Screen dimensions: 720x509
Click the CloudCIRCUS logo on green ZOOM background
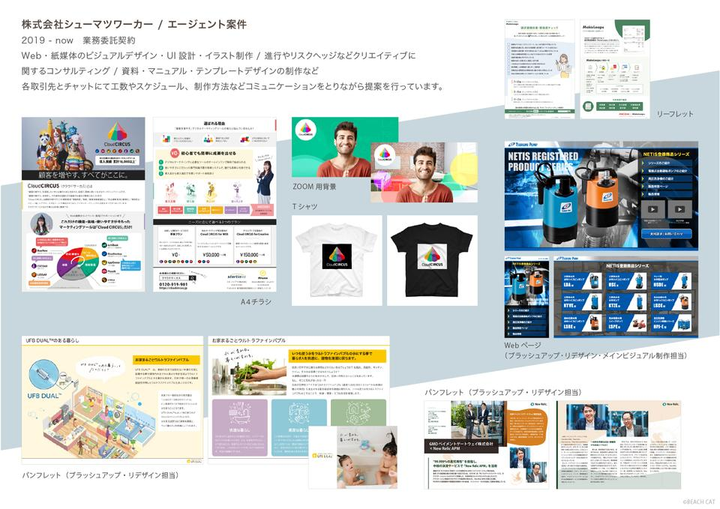coord(306,129)
